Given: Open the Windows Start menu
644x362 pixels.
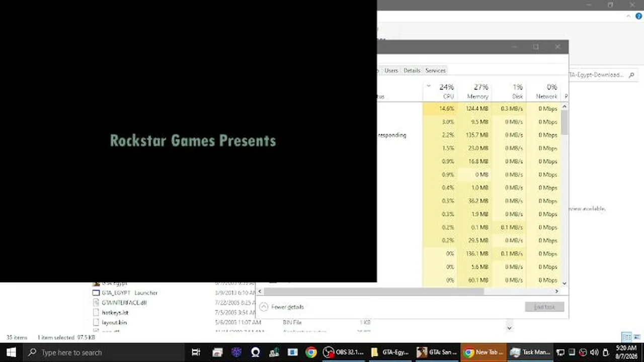Looking at the screenshot, I should [x=11, y=352].
